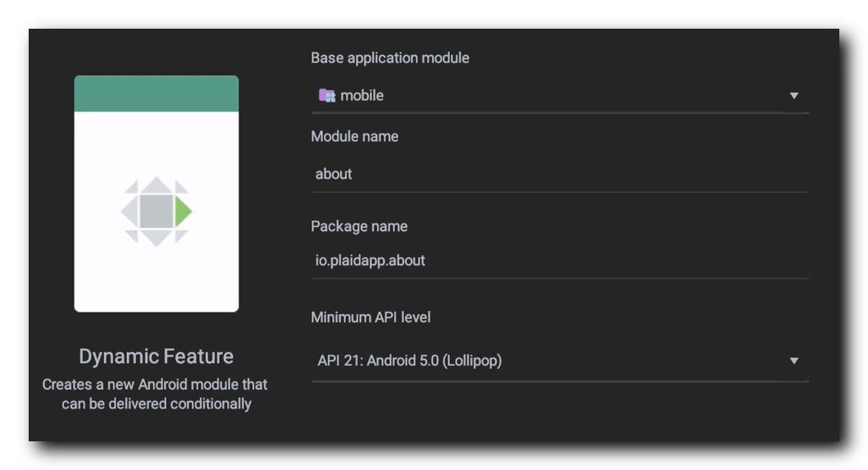Screen dimensions: 868x470
Task: Click the 'Minimum API level' label
Action: (370, 317)
